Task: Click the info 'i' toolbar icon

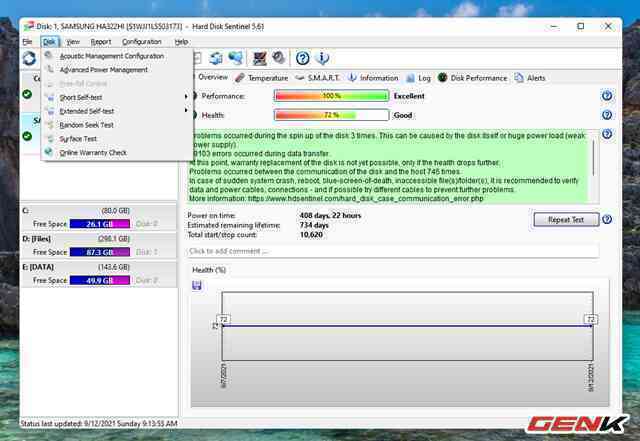Action: coord(322,58)
